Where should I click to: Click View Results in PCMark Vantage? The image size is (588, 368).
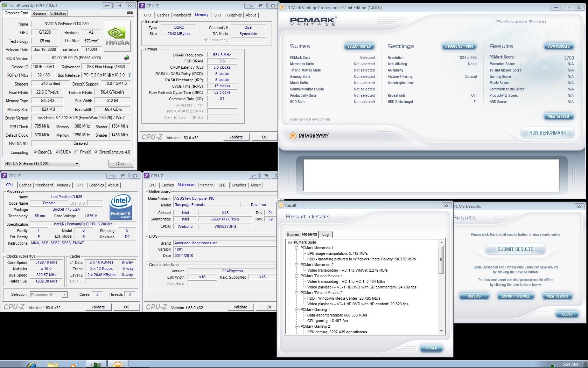(558, 46)
